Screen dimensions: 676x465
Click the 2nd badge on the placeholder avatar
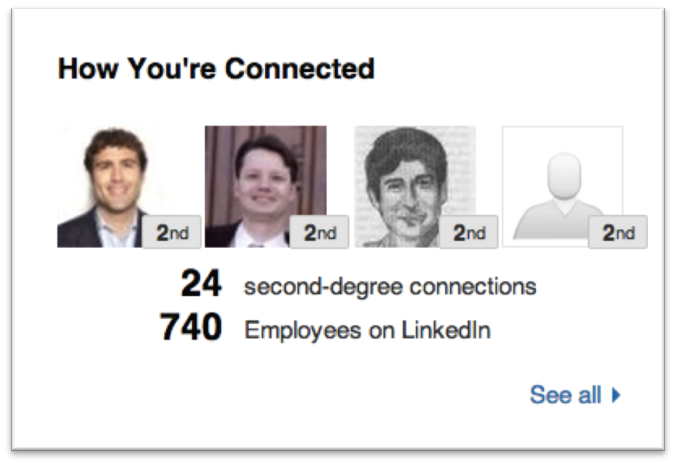(618, 232)
